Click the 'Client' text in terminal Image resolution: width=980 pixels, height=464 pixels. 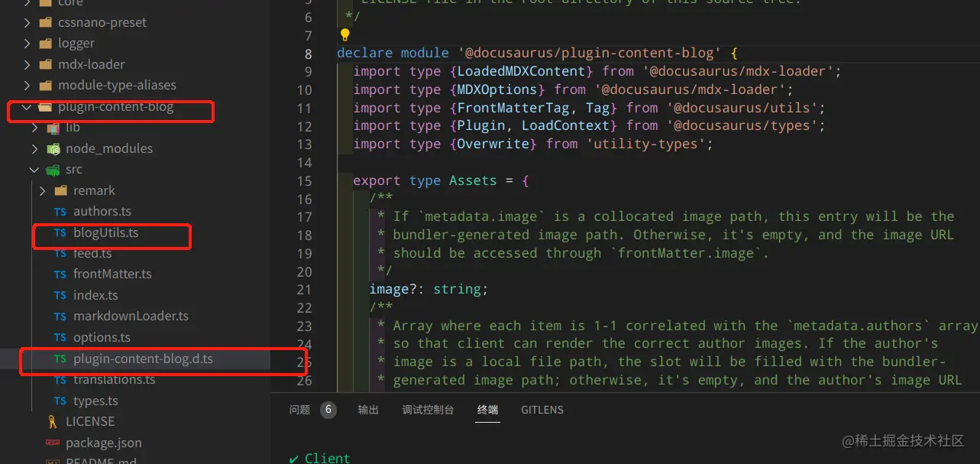(327, 458)
